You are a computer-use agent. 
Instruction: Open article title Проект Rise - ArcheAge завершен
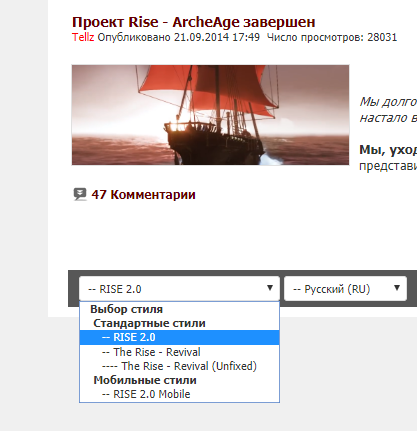pos(193,22)
